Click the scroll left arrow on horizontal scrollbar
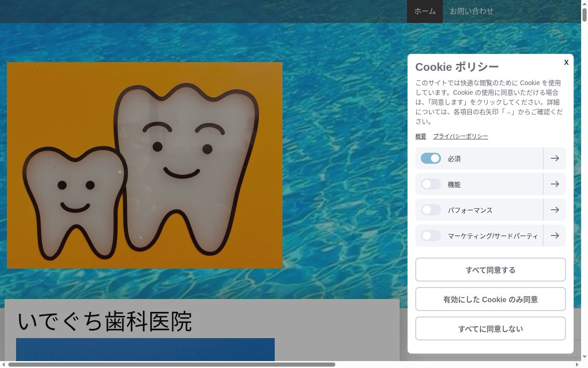The image size is (588, 368). (4, 364)
